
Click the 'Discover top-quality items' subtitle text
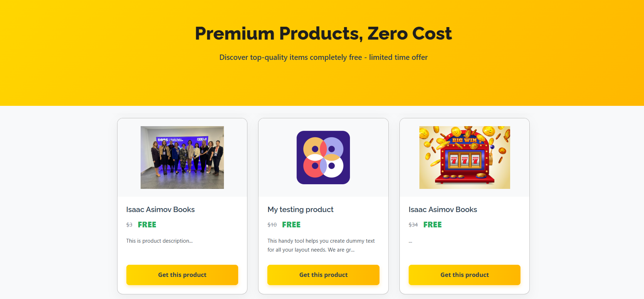coord(323,57)
